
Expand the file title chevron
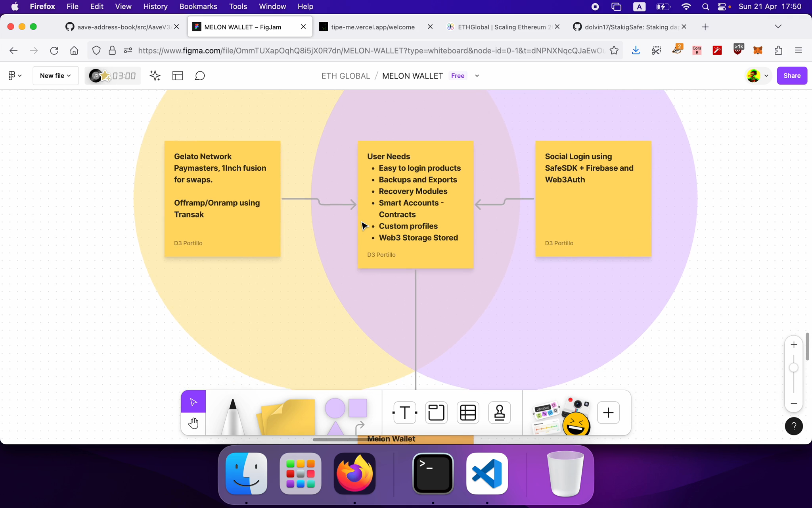tap(477, 76)
